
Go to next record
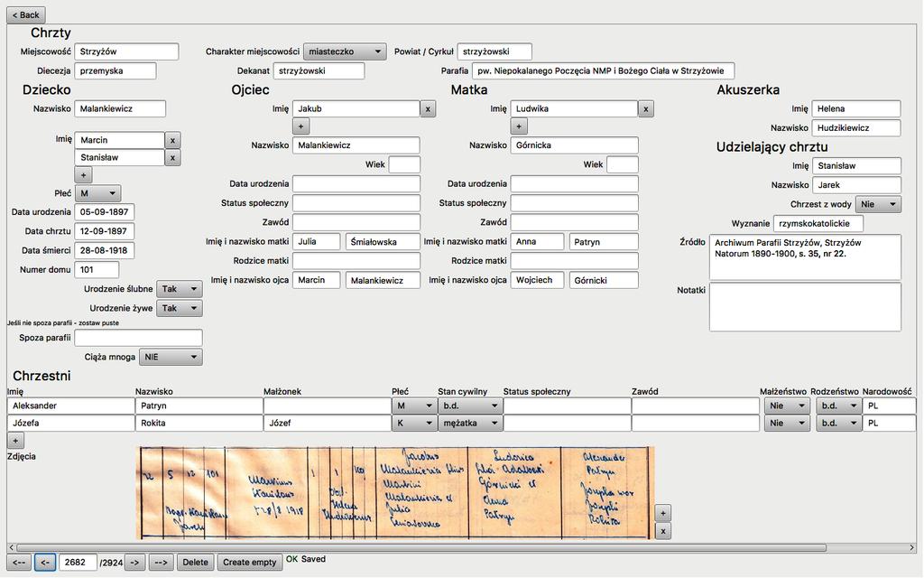click(x=134, y=563)
